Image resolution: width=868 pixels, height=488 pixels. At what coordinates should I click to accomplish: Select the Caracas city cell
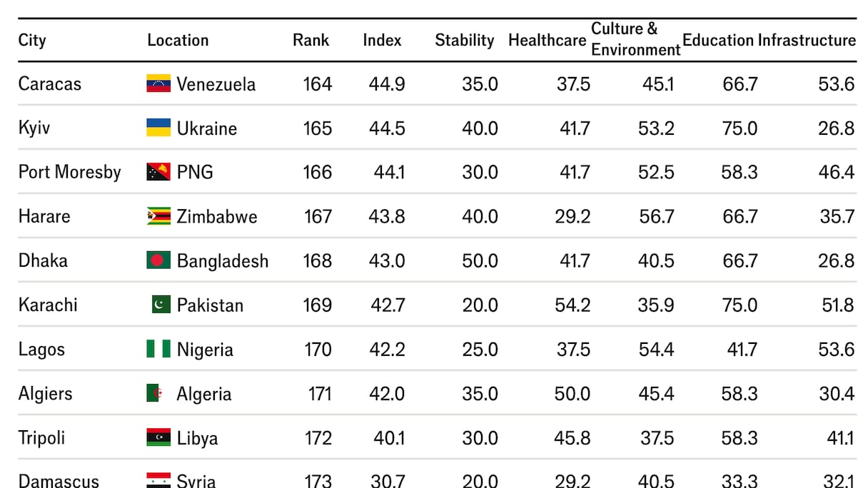tap(50, 83)
